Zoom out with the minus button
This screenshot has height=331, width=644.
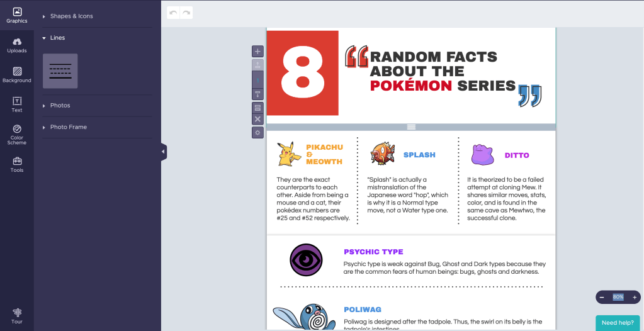point(602,297)
